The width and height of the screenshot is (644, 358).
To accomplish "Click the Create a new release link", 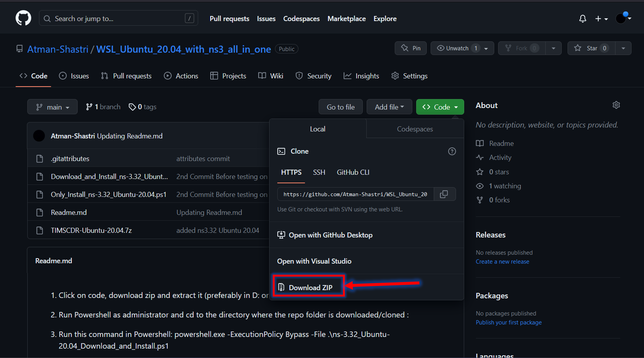I will [502, 261].
